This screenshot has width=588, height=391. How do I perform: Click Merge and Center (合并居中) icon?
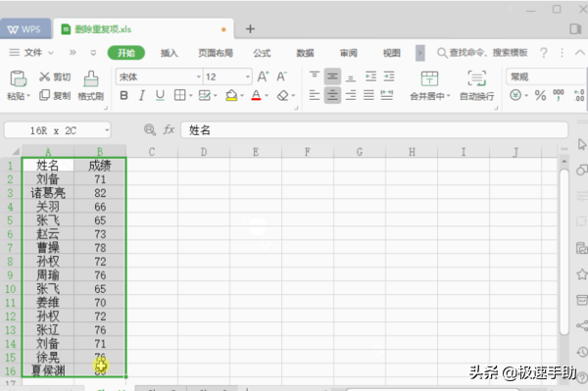coord(429,78)
